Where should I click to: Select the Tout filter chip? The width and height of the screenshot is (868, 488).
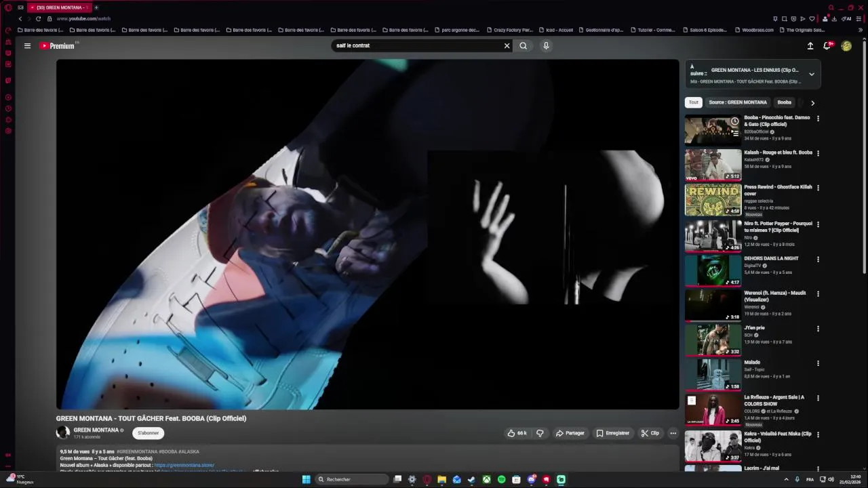point(693,102)
